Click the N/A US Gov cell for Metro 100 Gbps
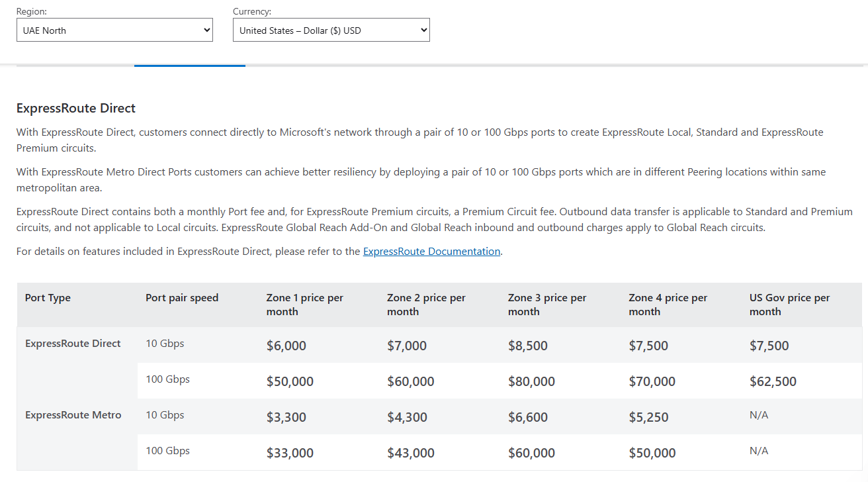Screen dimensions: 868x482 759,451
